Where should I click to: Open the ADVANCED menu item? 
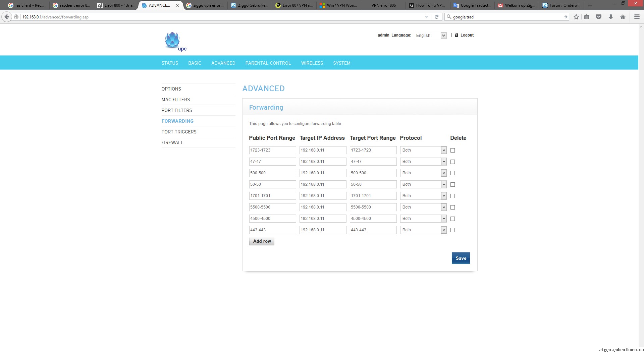point(223,63)
